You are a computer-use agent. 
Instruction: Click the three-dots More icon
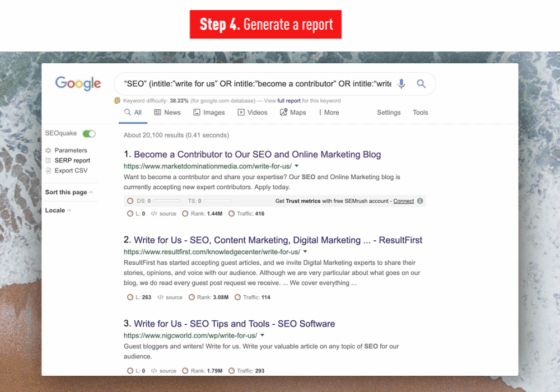pos(320,113)
